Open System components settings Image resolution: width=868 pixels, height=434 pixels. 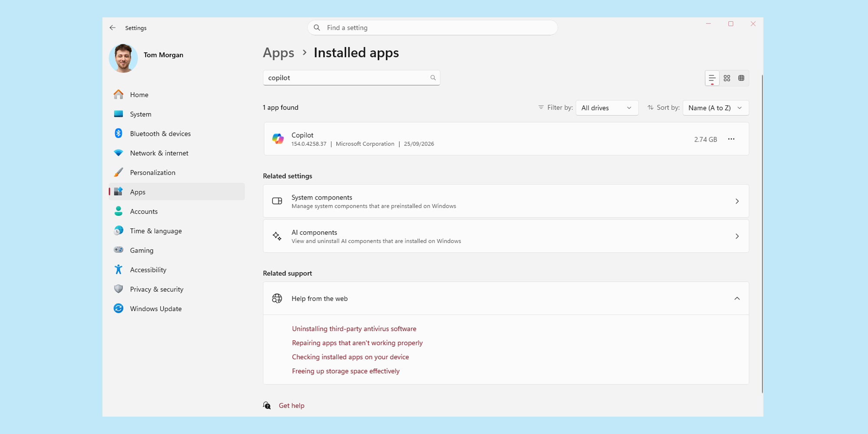(506, 201)
